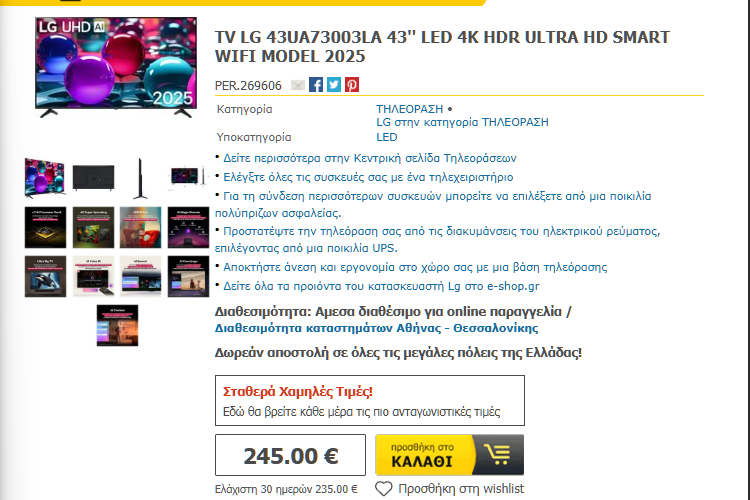Open the main LG UHD TV product image
750x500 pixels.
(116, 67)
